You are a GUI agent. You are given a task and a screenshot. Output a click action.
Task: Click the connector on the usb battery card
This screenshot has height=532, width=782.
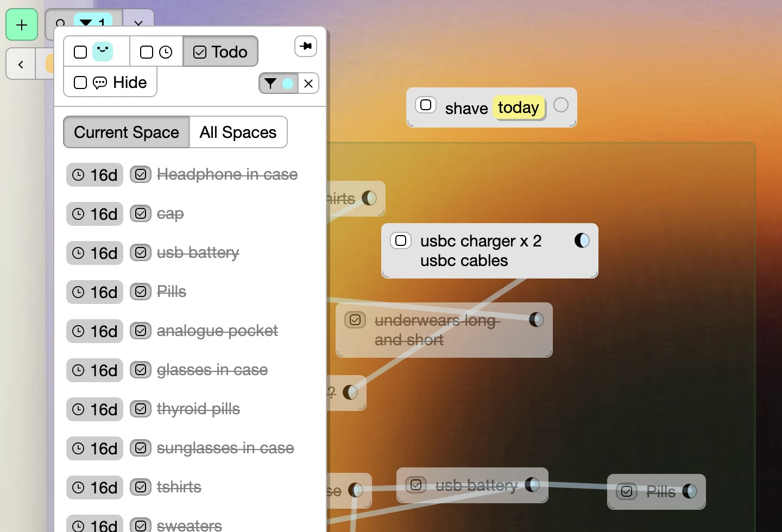click(532, 485)
